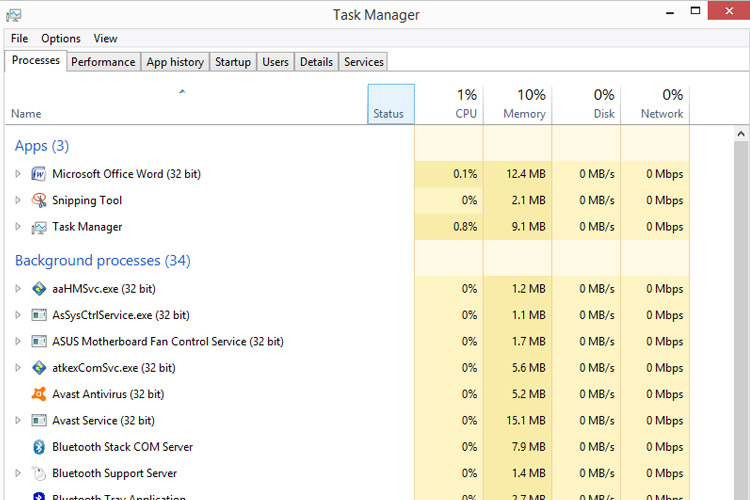Expand the Snipping Tool process
Image resolution: width=750 pixels, height=500 pixels.
[18, 200]
